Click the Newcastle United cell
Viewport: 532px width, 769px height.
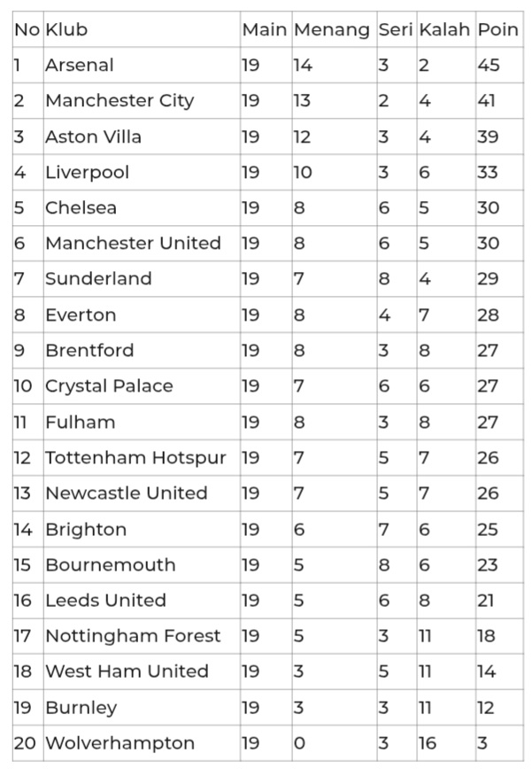(127, 493)
